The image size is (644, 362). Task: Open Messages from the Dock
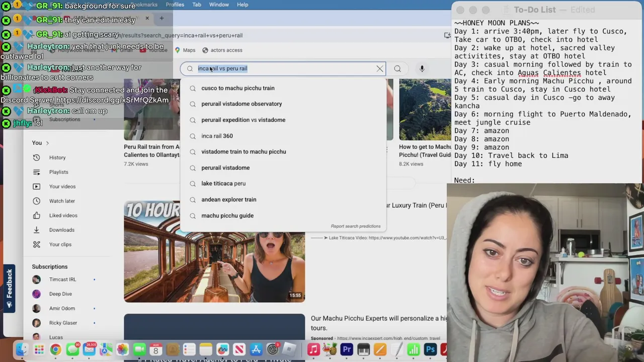(72, 349)
